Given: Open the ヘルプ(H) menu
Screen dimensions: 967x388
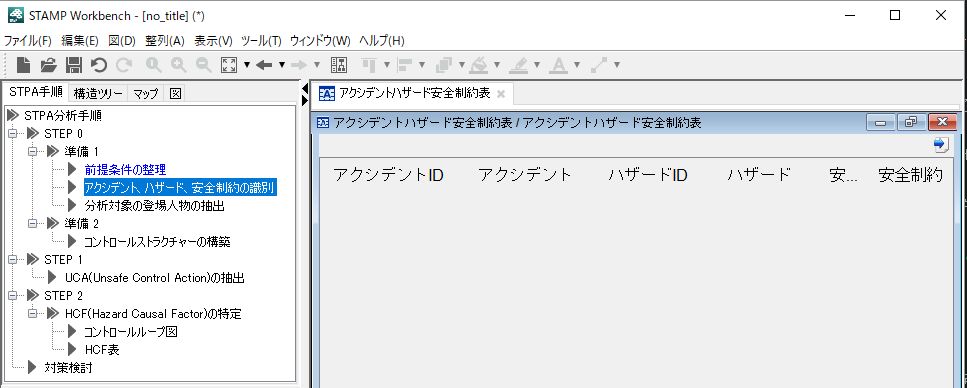Looking at the screenshot, I should click(382, 41).
